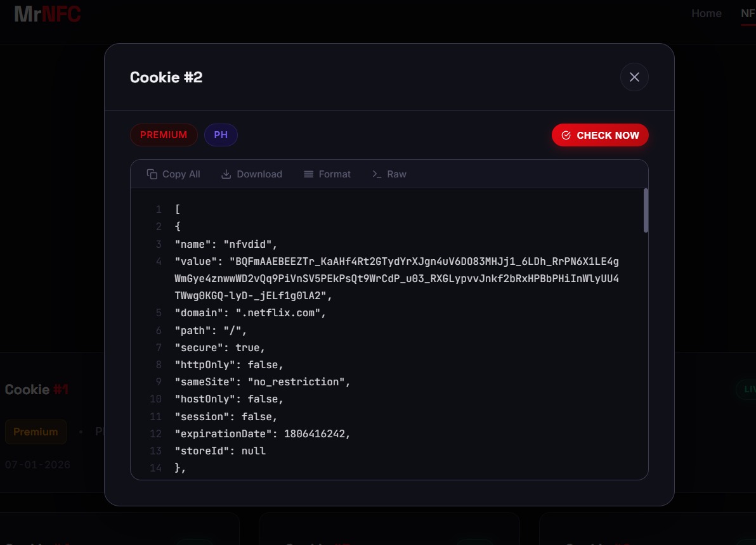The image size is (756, 545).
Task: Click the Raw terminal prompt icon
Action: click(377, 174)
